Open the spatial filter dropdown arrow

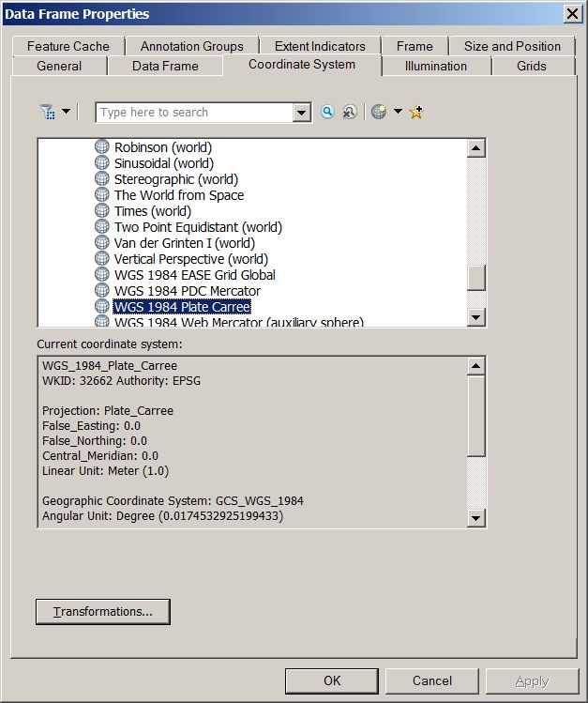coord(66,111)
